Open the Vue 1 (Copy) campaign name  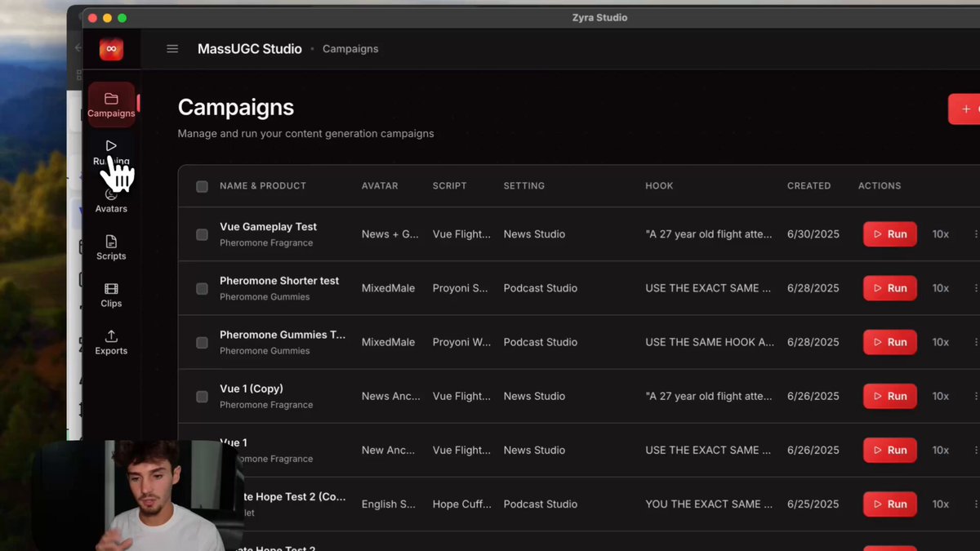(252, 389)
